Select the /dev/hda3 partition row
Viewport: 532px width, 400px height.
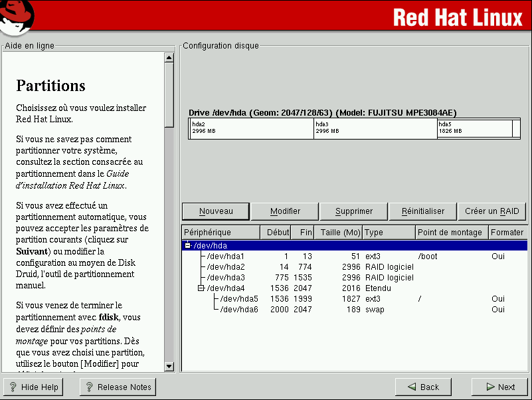pyautogui.click(x=355, y=278)
